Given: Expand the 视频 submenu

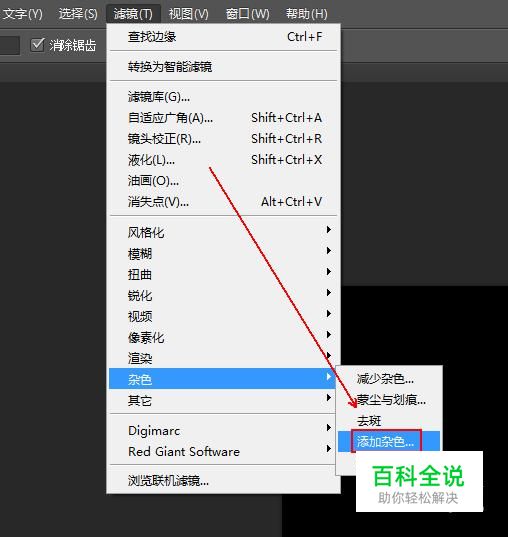Looking at the screenshot, I should pos(223,316).
